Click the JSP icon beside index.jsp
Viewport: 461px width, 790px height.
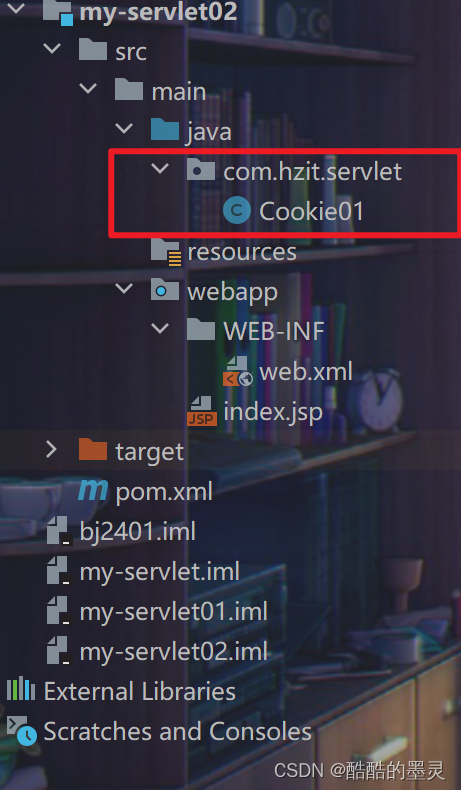(202, 411)
